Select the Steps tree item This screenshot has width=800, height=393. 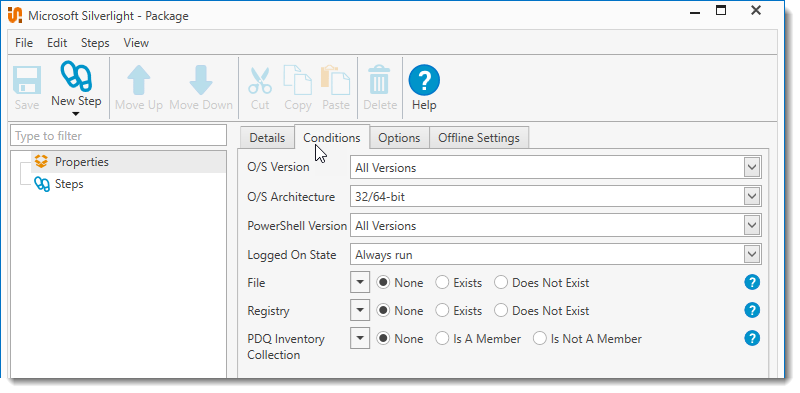(69, 184)
